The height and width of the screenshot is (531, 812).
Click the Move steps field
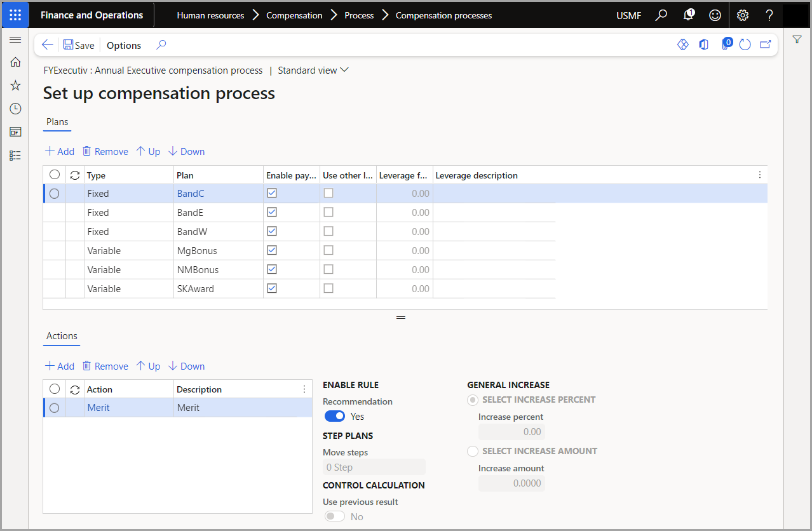click(374, 467)
